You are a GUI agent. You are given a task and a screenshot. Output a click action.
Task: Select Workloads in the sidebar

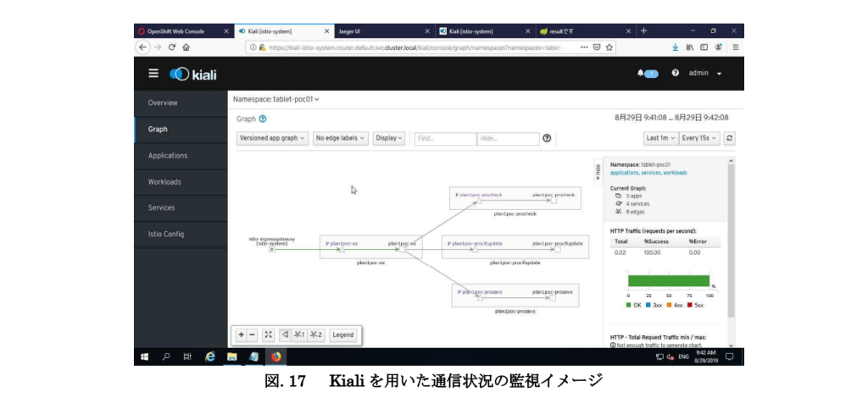[165, 181]
